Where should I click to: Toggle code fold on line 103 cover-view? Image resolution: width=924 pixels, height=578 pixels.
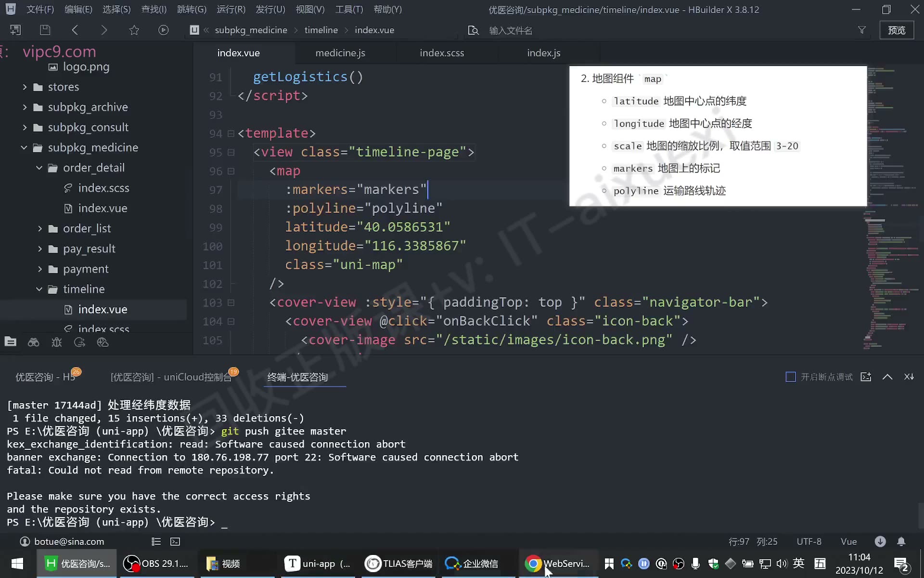231,302
